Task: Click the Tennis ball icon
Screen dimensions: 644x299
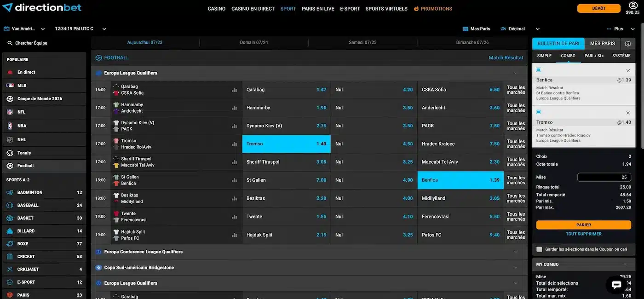Action: coord(10,153)
